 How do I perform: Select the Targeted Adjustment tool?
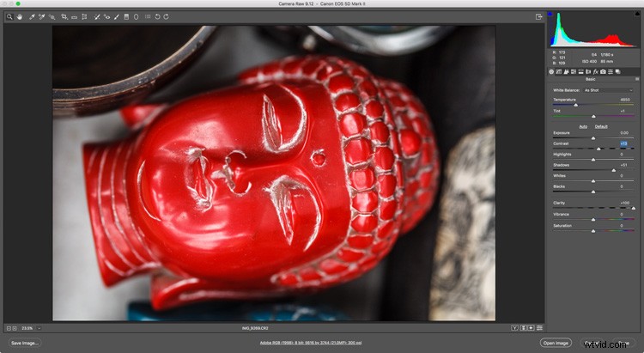[x=52, y=17]
